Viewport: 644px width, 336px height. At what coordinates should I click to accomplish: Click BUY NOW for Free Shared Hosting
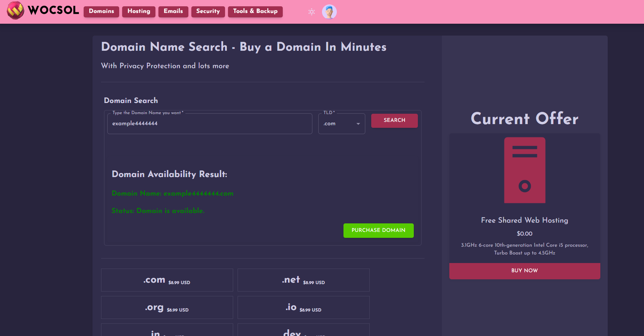[524, 271]
